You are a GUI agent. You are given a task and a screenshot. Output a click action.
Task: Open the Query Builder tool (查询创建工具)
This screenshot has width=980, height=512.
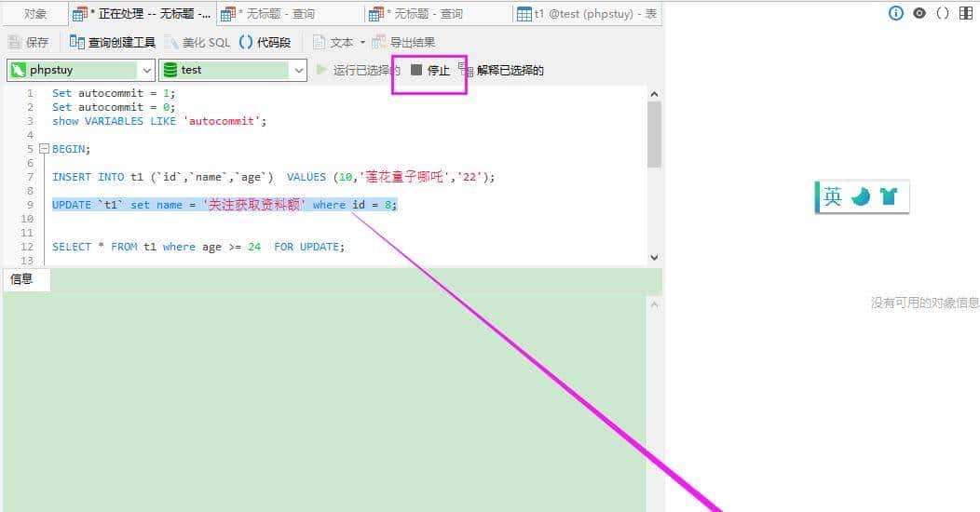(113, 42)
